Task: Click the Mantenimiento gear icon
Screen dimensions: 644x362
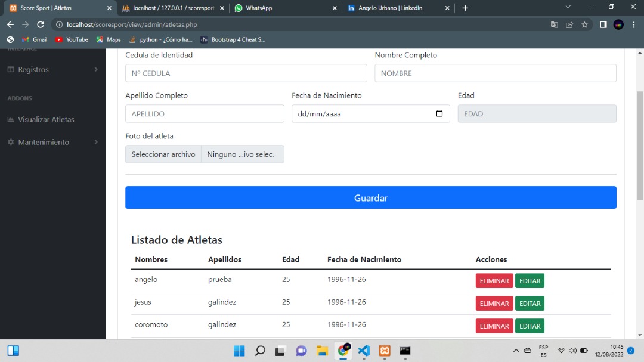Action: pyautogui.click(x=10, y=142)
